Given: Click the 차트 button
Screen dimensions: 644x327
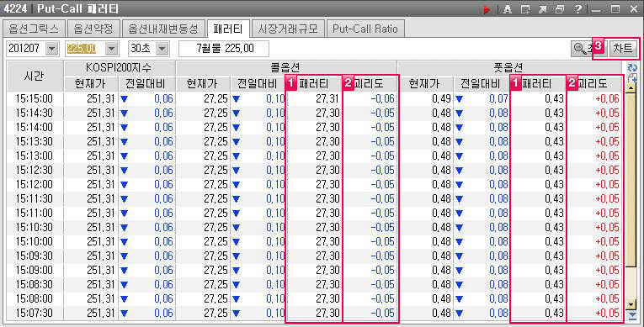Looking at the screenshot, I should [x=623, y=49].
